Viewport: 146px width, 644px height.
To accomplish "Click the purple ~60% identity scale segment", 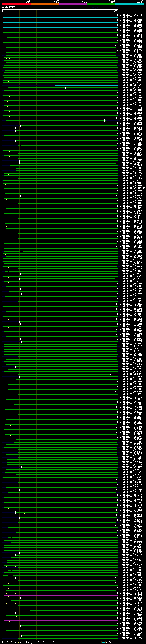I will [x=73, y=4].
